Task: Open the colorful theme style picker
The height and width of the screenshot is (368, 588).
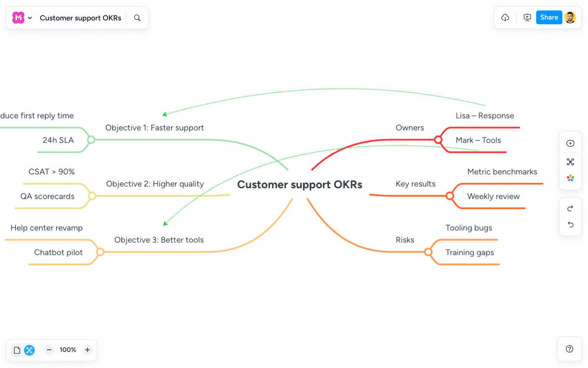Action: pyautogui.click(x=570, y=178)
